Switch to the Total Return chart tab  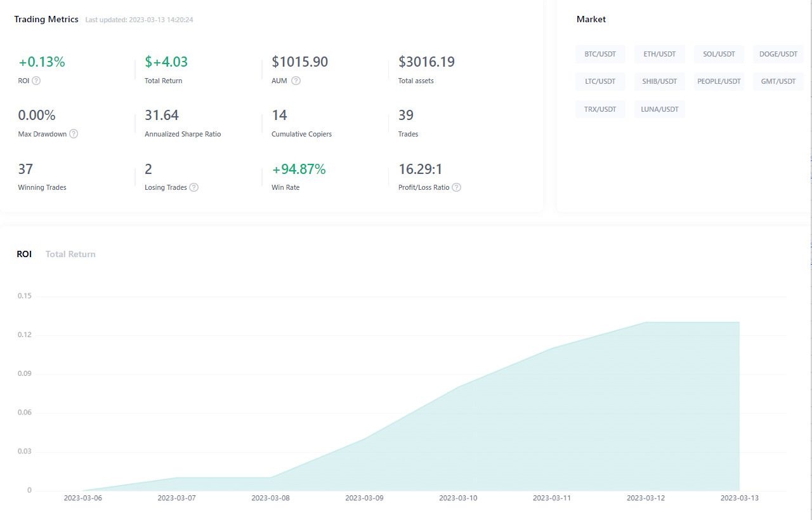70,254
